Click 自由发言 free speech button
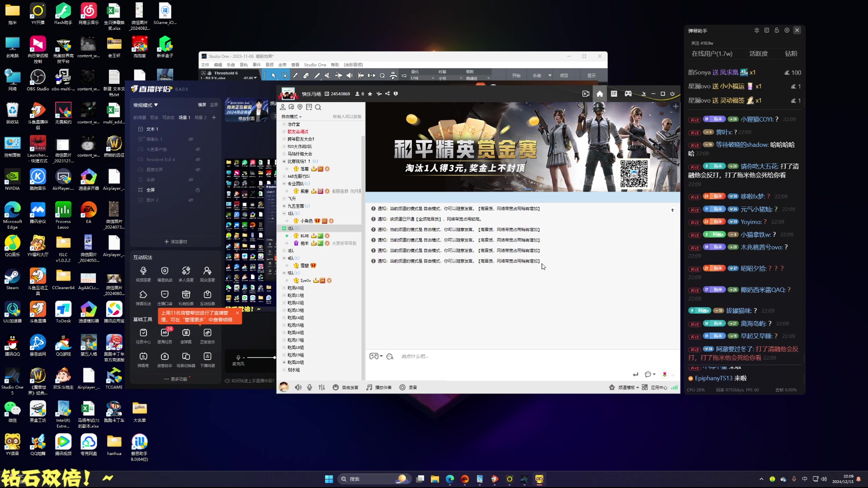Screen dimensions: 868x488 (345, 387)
